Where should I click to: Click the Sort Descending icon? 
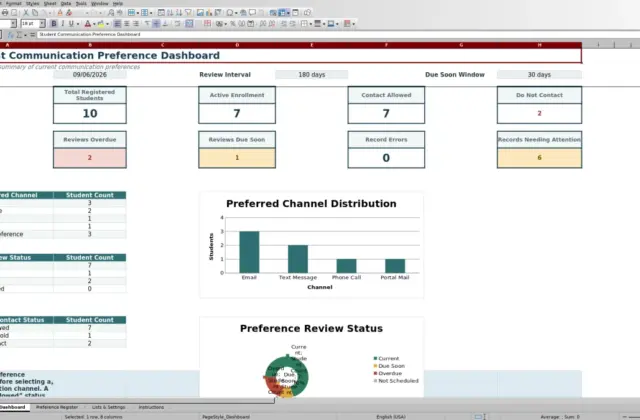(x=179, y=13)
